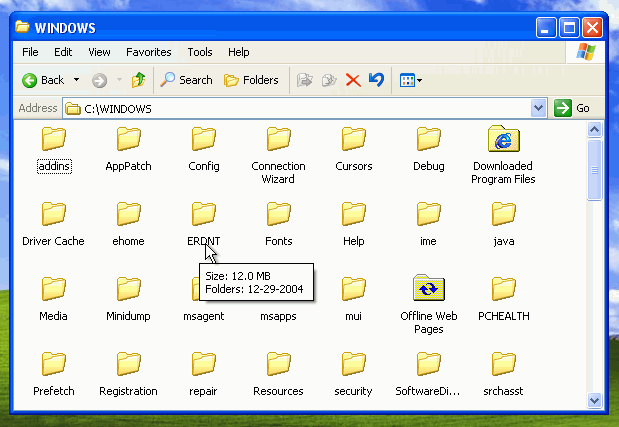This screenshot has width=619, height=427.
Task: Select the Connection Wizard folder
Action: click(278, 156)
